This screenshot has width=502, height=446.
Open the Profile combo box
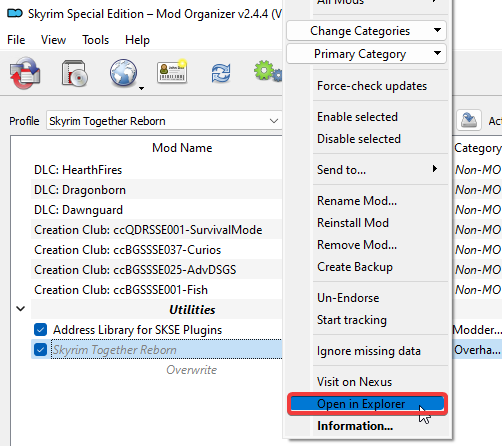[x=164, y=121]
